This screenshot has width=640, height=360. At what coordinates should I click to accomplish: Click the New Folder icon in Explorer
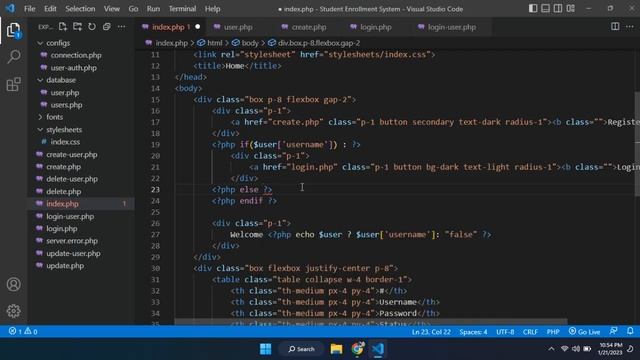point(77,27)
